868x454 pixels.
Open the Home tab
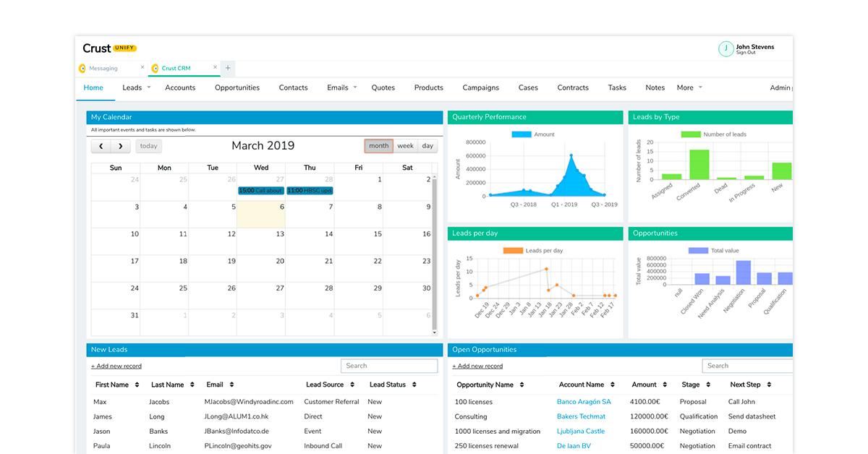click(93, 87)
